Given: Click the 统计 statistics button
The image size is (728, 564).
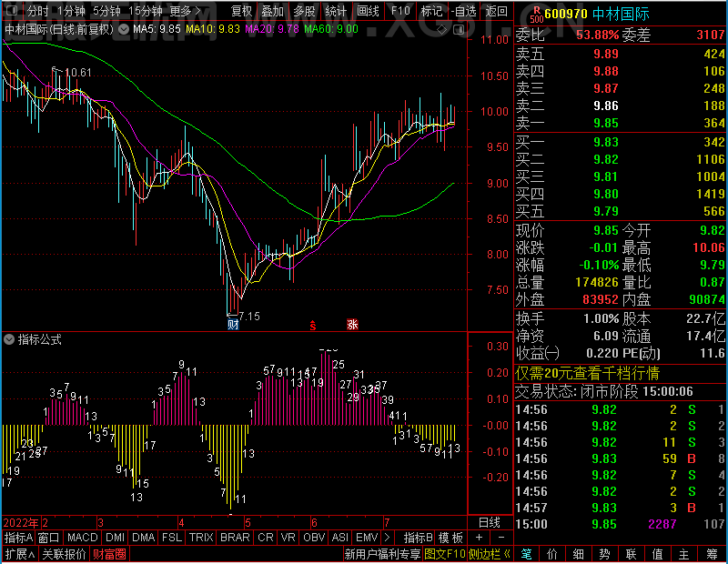Looking at the screenshot, I should tap(336, 11).
